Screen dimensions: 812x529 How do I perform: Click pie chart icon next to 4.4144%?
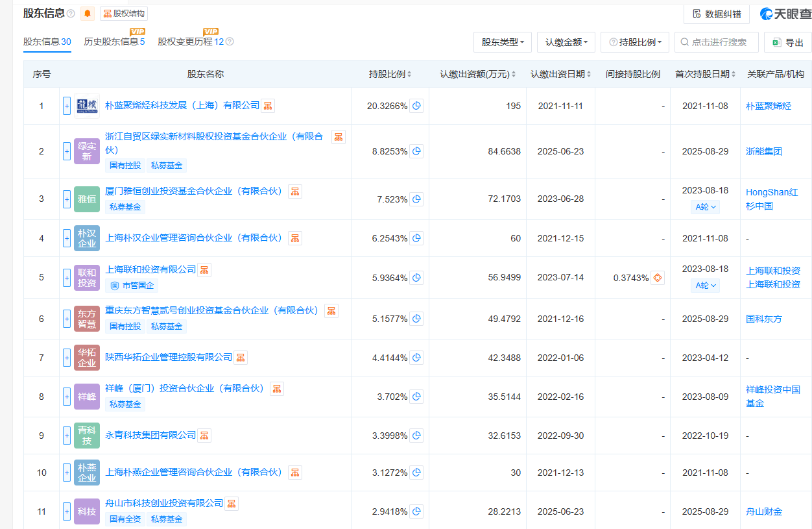click(416, 358)
